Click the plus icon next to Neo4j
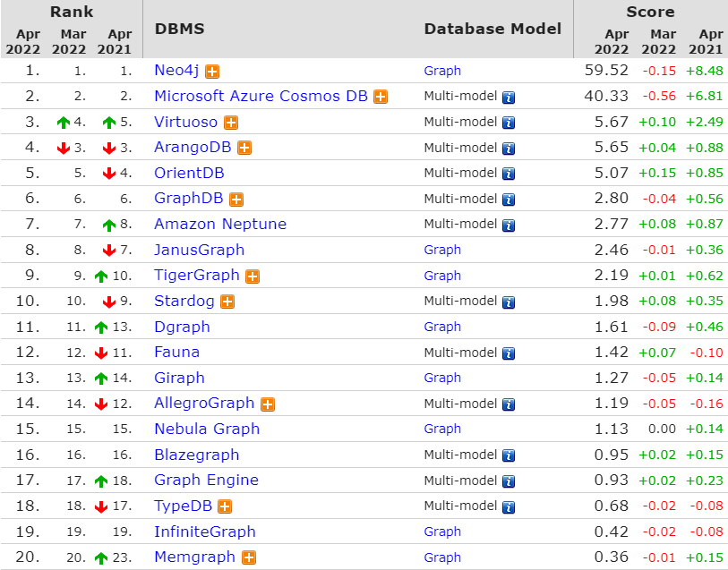728x570 pixels. pos(212,72)
